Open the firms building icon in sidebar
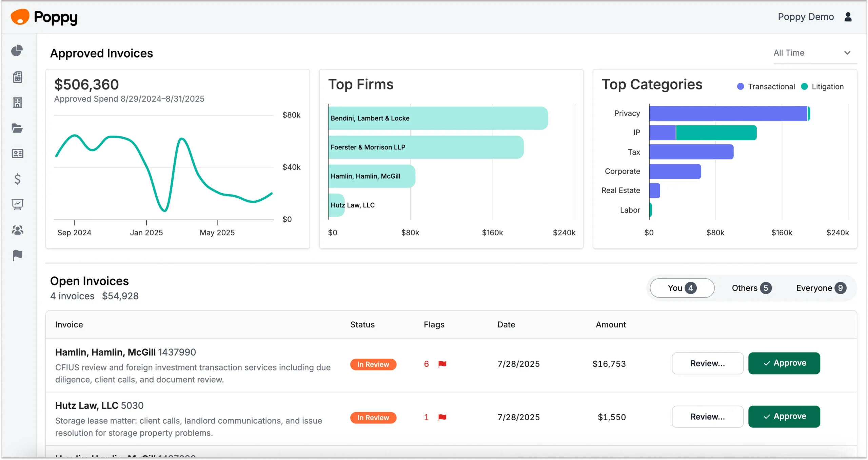 coord(17,102)
